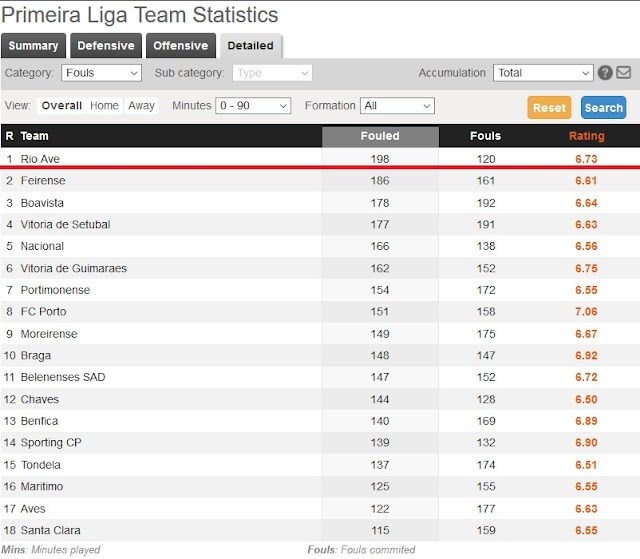Open the Category dropdown showing Fouls
The image size is (640, 559).
[x=102, y=73]
